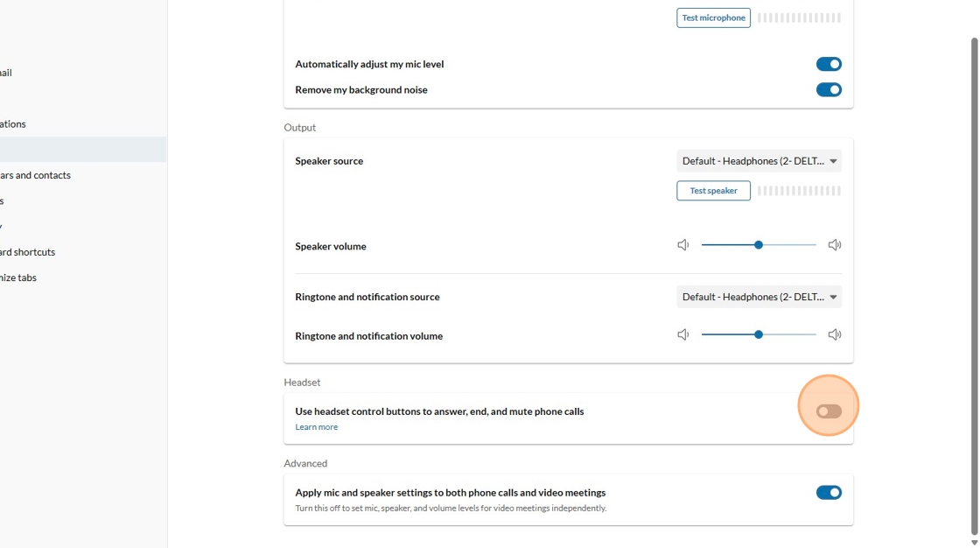Click the loud speaker icon for Ringtone volume

(835, 334)
